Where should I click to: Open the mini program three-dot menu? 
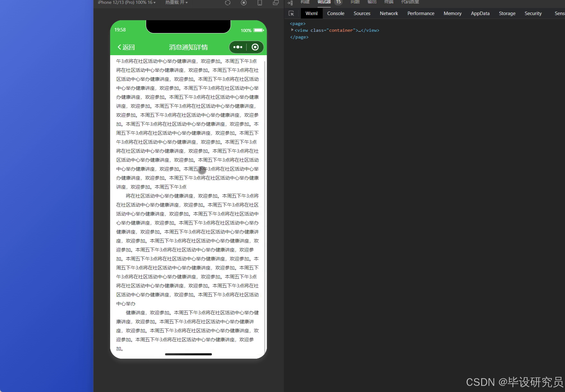point(238,47)
